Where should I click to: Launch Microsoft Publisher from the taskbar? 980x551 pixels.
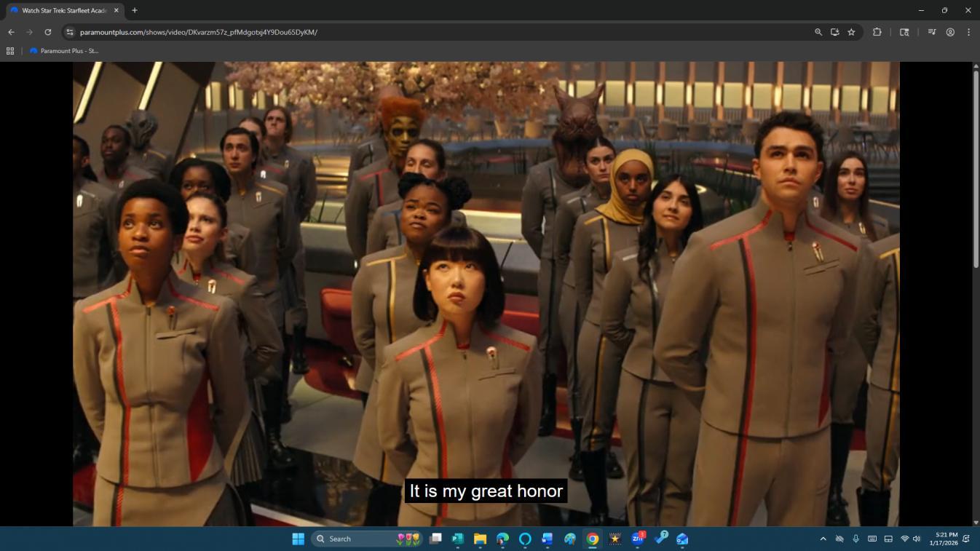pyautogui.click(x=457, y=539)
